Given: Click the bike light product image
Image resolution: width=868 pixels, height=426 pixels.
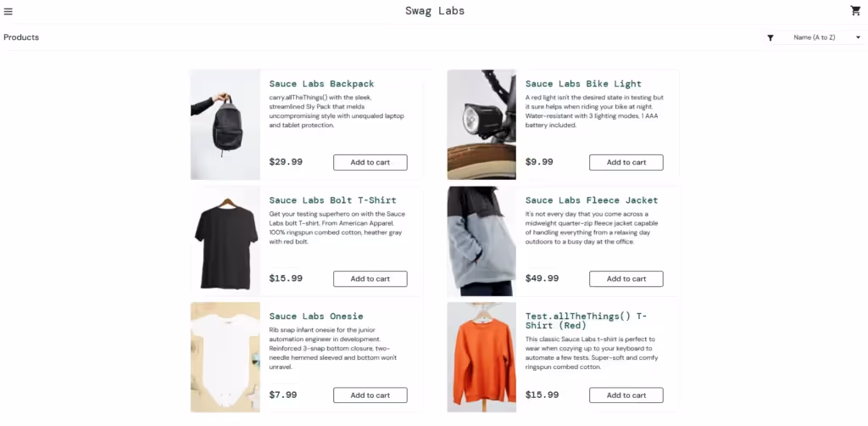Looking at the screenshot, I should point(481,125).
